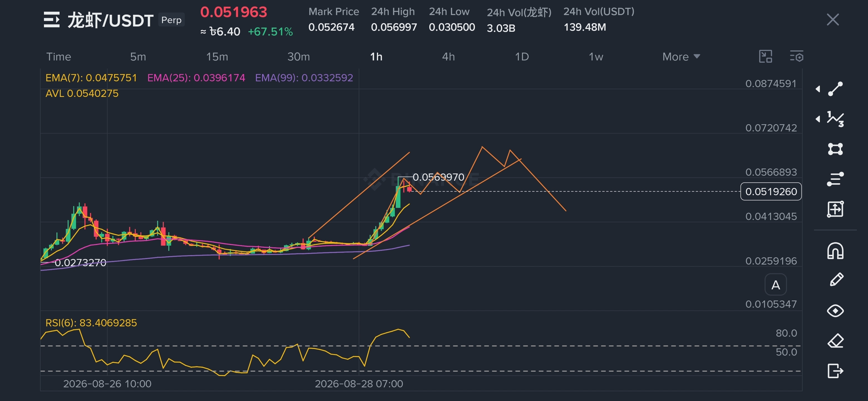Select the 1h interval tab
868x401 pixels.
pos(376,57)
